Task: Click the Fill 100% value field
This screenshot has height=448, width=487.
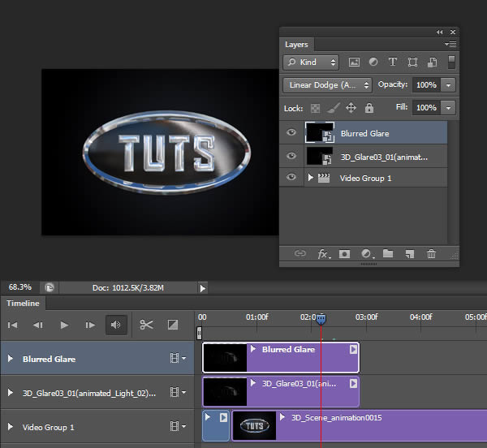Action: pos(426,108)
